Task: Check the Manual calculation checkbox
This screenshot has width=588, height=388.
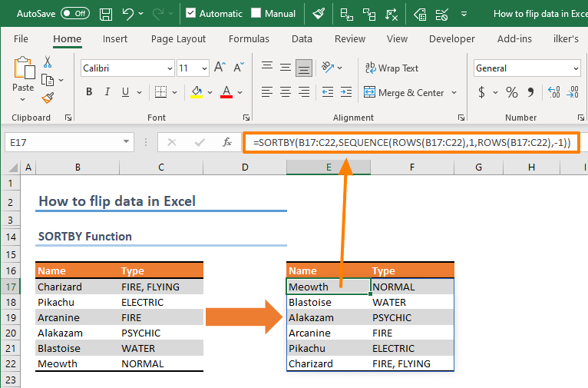Action: [x=256, y=14]
